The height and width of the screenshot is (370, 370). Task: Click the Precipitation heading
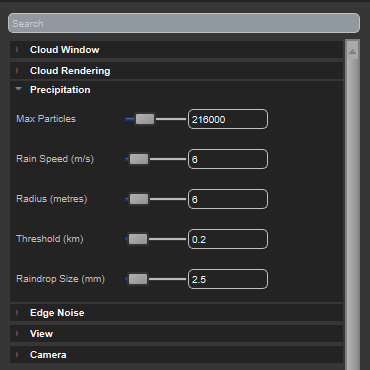[x=60, y=90]
